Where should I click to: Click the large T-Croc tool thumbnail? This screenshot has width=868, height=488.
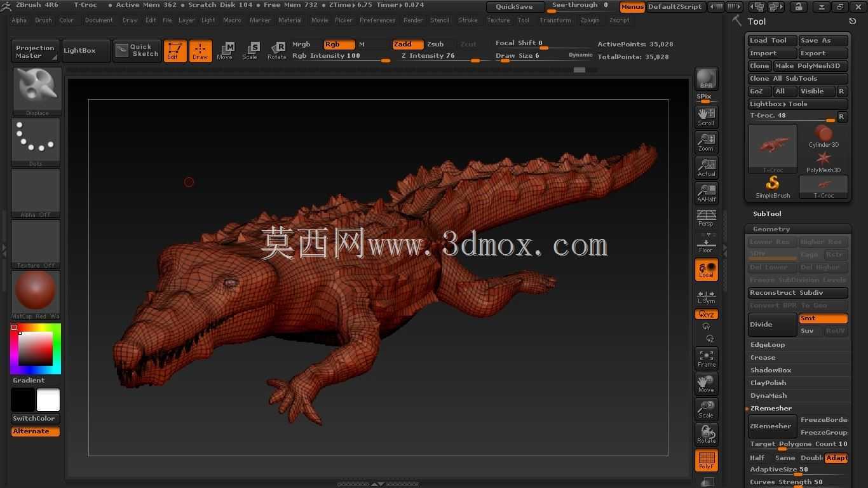pyautogui.click(x=772, y=149)
